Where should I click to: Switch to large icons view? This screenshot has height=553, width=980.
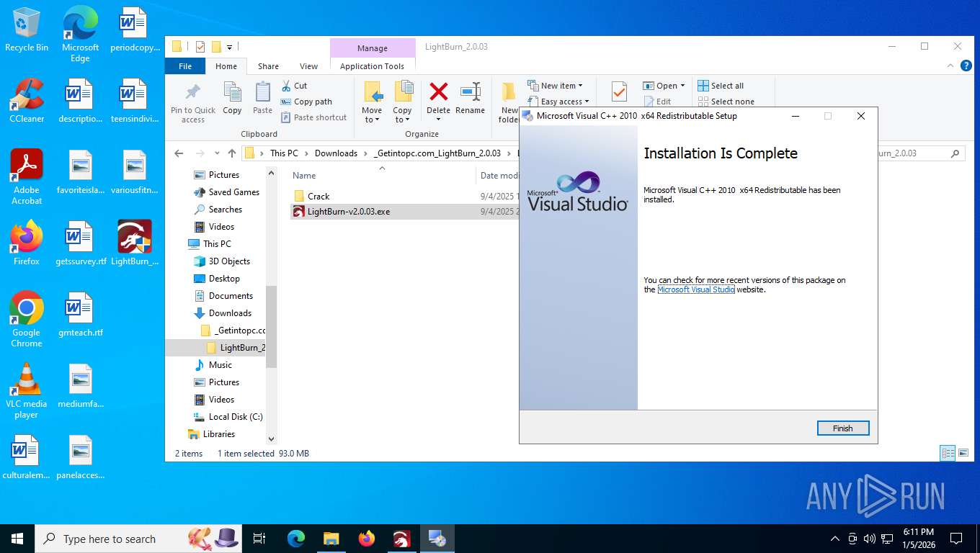[x=963, y=453]
